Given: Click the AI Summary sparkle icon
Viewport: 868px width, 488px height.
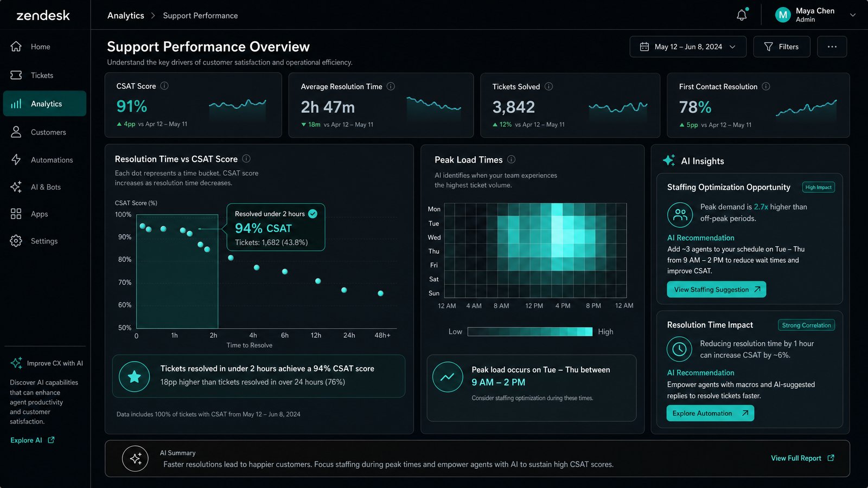Looking at the screenshot, I should 135,459.
